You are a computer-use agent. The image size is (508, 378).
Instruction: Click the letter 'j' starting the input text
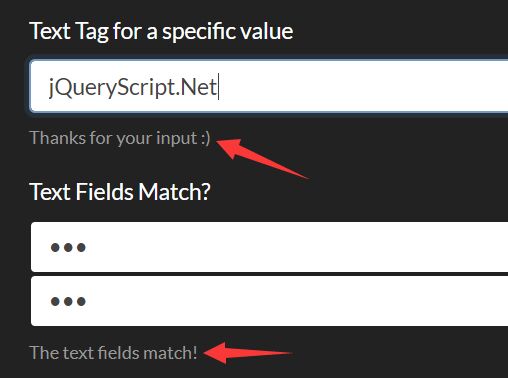click(51, 87)
